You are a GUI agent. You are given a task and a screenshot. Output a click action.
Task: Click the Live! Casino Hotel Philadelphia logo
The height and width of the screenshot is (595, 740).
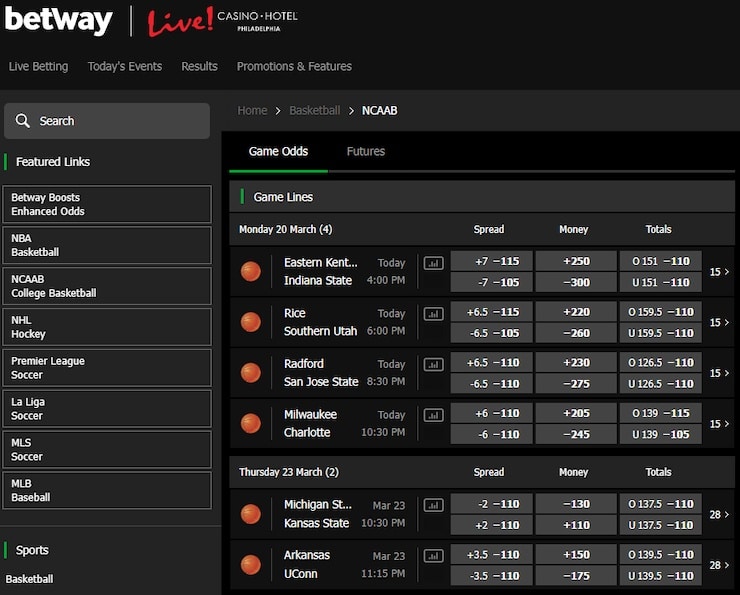coord(222,22)
